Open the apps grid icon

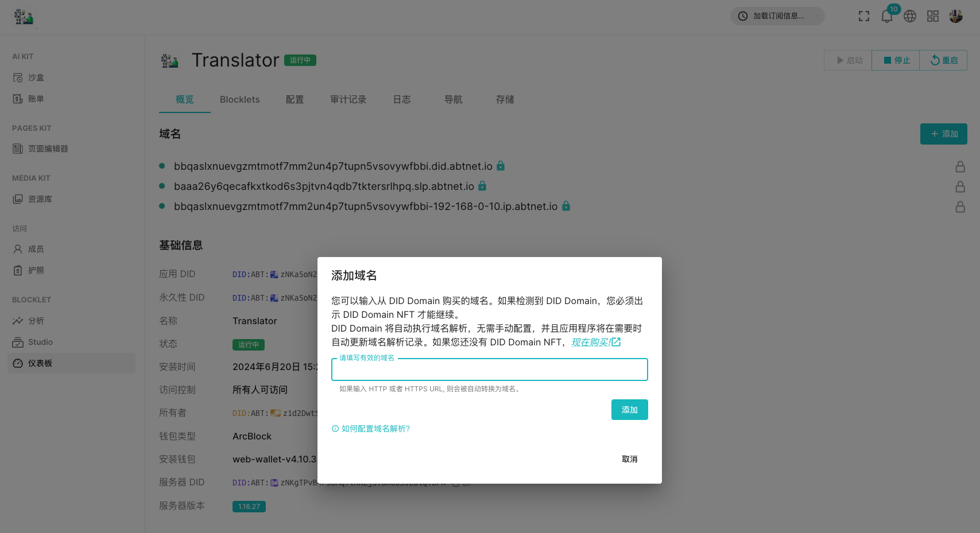933,16
